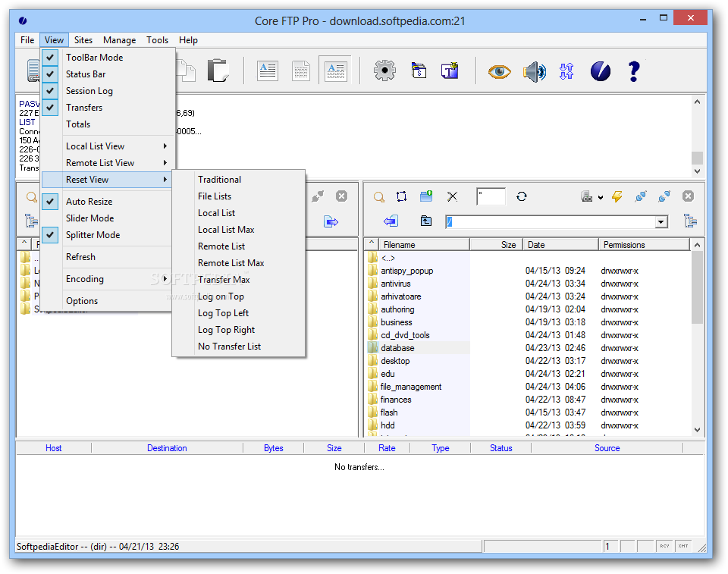Click the remote printer icon
The image size is (728, 574).
point(587,196)
